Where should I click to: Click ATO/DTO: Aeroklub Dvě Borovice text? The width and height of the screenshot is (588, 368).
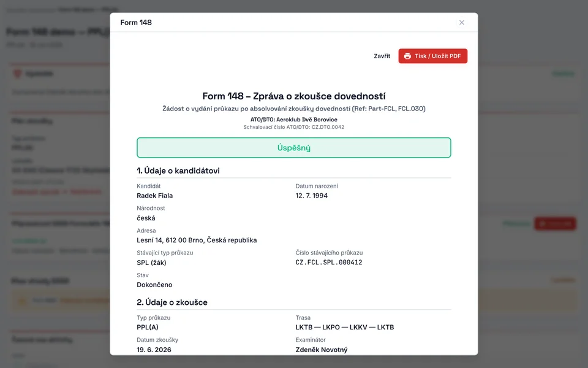293,120
